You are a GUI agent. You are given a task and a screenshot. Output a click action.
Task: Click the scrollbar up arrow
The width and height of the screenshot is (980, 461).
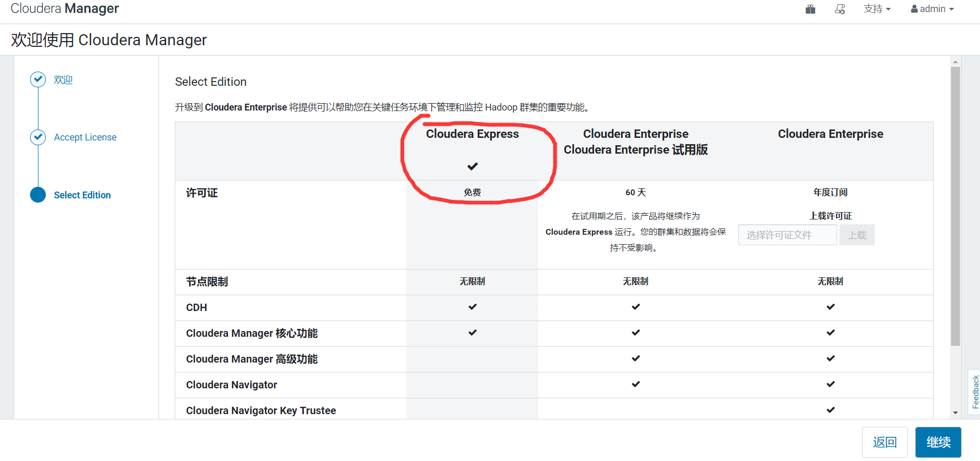click(x=955, y=62)
